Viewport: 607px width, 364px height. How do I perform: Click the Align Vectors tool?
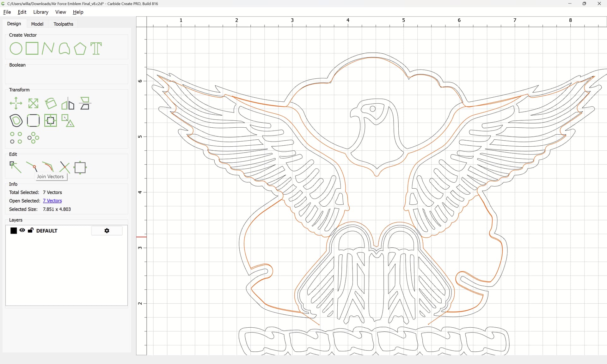(85, 103)
